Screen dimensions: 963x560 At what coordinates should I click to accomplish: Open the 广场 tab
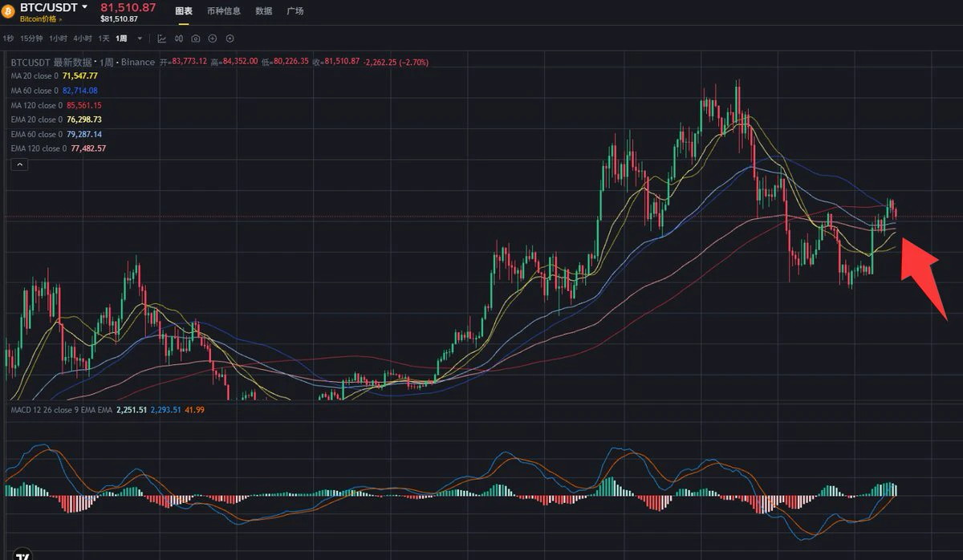tap(295, 11)
